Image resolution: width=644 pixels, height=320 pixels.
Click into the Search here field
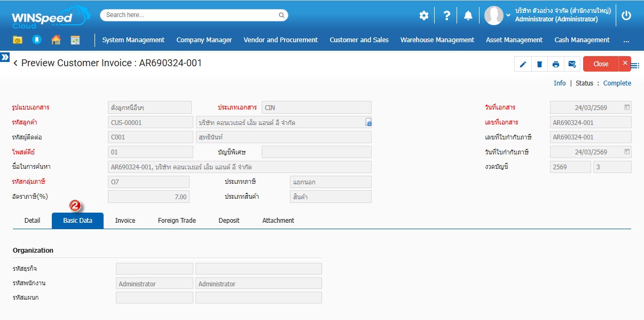pos(190,15)
